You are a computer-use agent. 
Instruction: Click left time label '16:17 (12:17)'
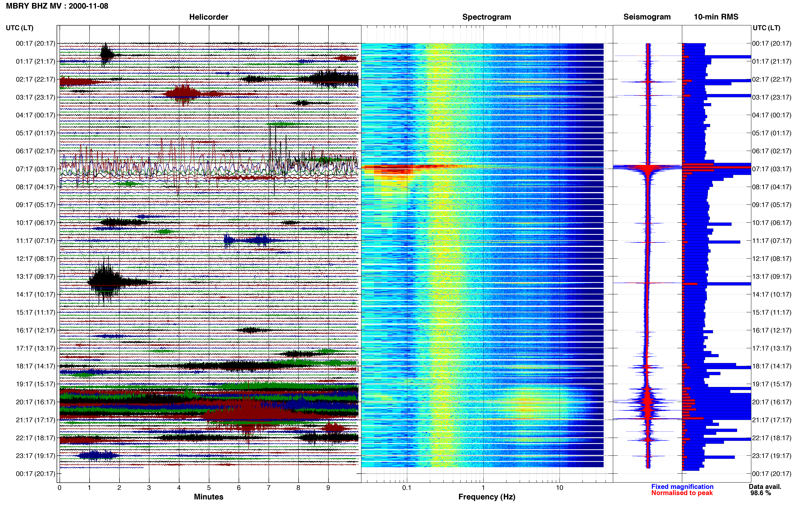tap(36, 330)
